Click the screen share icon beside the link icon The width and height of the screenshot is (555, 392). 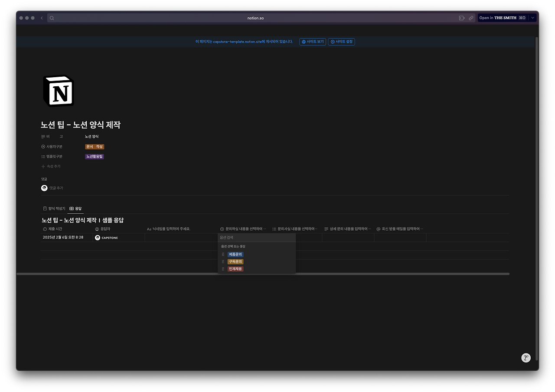pos(462,18)
